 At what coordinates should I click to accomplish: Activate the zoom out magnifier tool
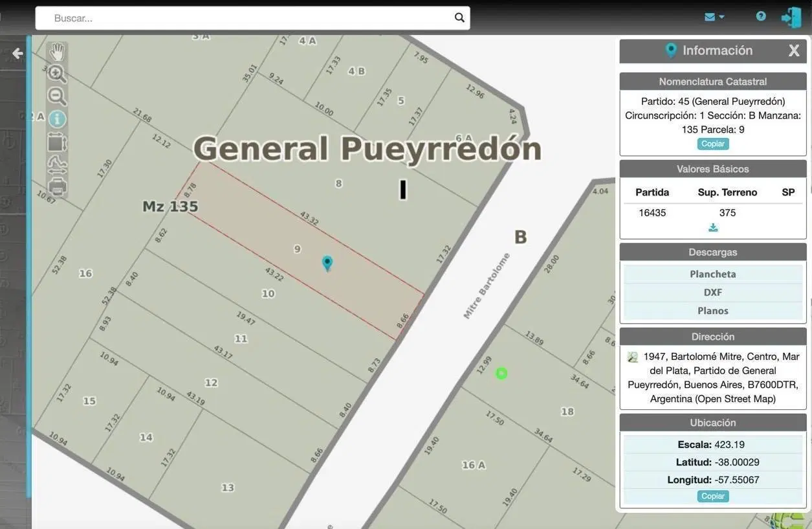tap(57, 96)
